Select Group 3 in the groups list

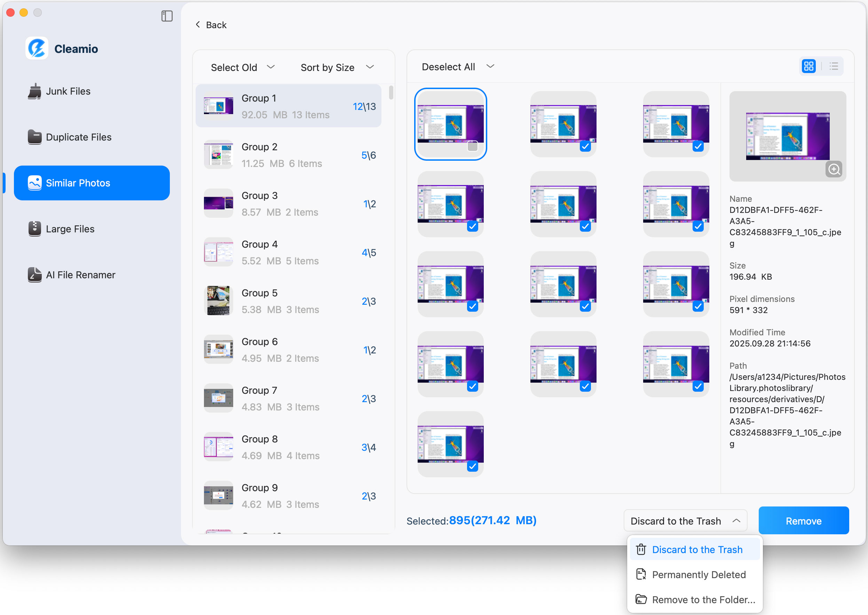[288, 203]
